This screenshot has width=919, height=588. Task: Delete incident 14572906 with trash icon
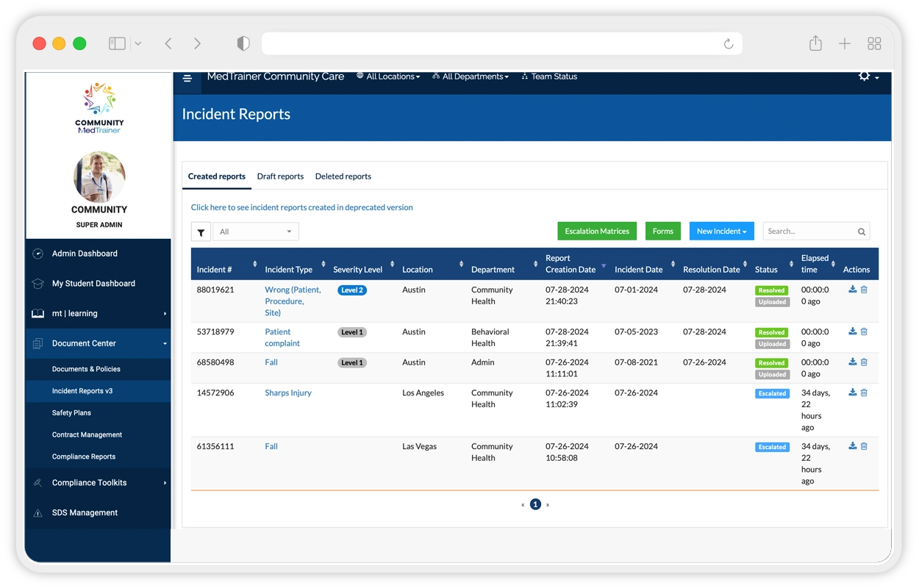864,392
